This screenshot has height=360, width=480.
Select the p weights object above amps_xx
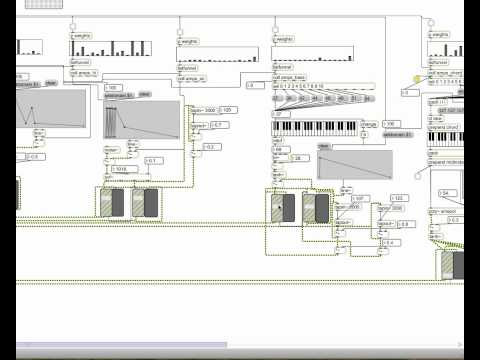click(188, 41)
